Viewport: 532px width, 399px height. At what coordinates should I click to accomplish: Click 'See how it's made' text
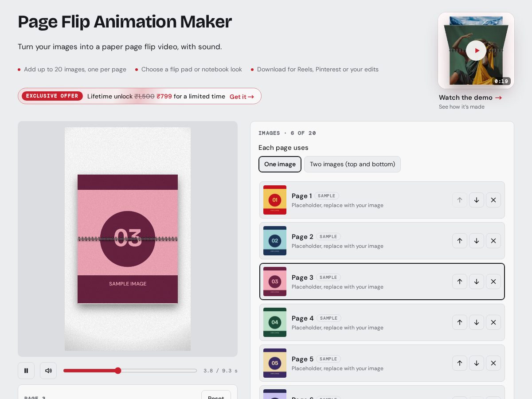(x=462, y=107)
